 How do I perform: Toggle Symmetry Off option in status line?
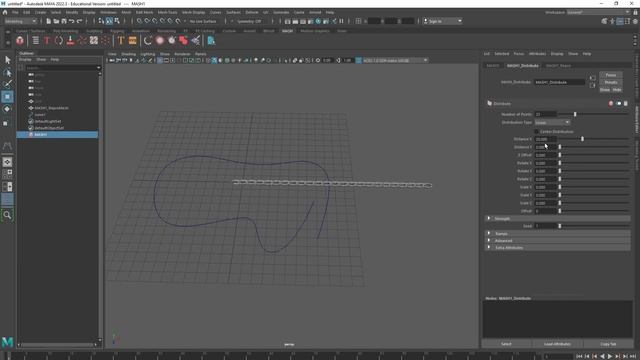click(x=249, y=21)
